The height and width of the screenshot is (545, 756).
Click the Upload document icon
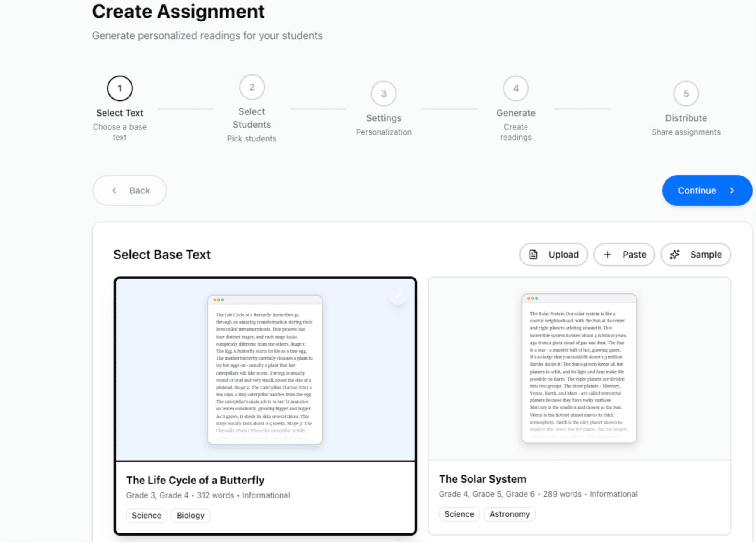(533, 255)
